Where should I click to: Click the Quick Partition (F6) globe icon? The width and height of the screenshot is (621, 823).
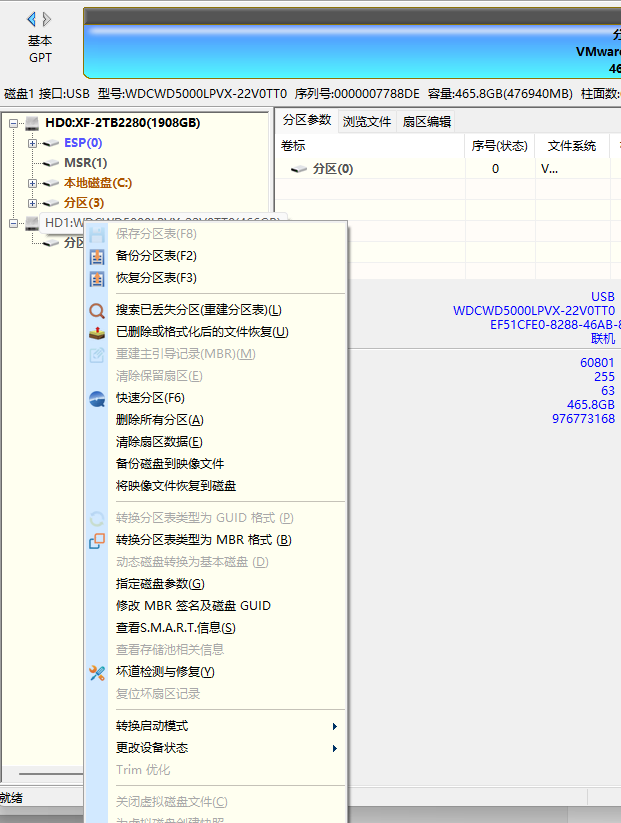coord(97,399)
